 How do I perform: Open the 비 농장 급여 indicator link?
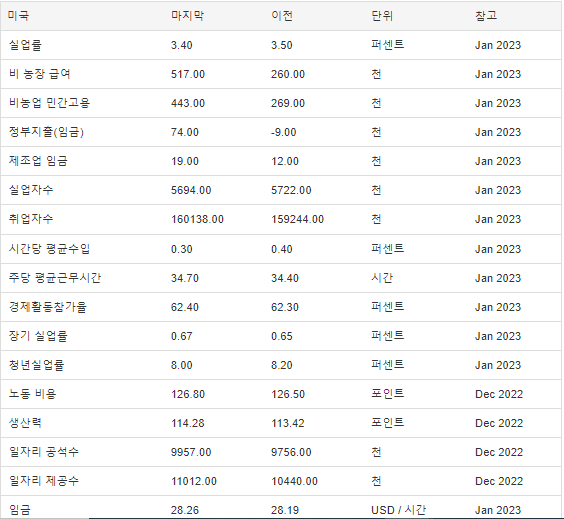tap(40, 74)
